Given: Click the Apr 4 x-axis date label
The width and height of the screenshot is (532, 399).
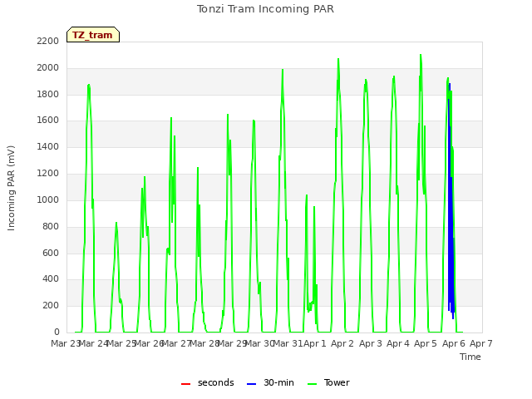Looking at the screenshot, I should point(398,343).
